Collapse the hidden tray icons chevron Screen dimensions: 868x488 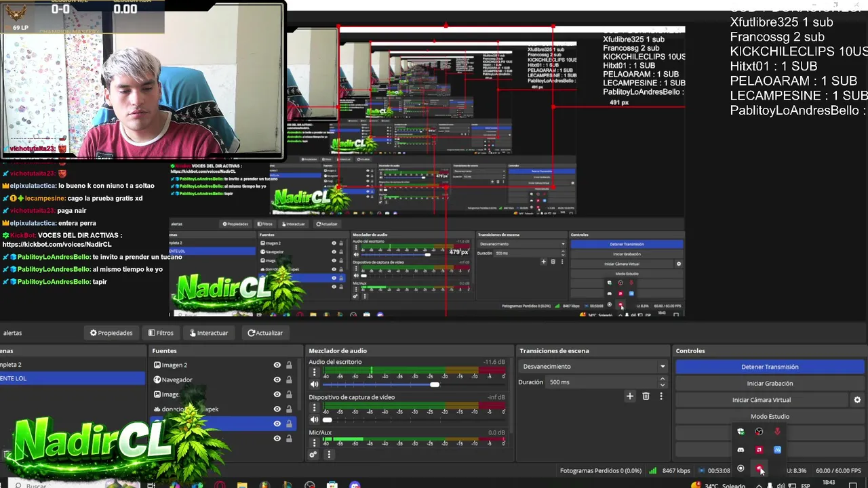[759, 485]
